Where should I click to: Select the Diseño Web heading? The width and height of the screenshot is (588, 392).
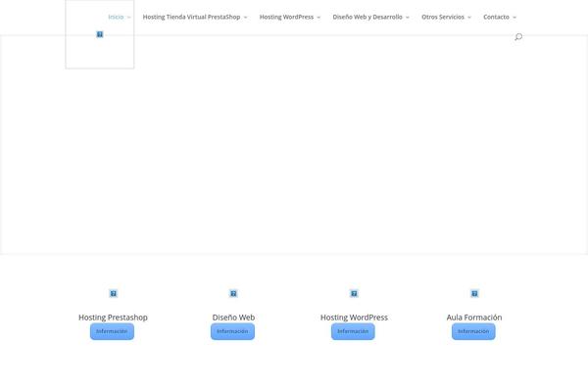click(233, 318)
